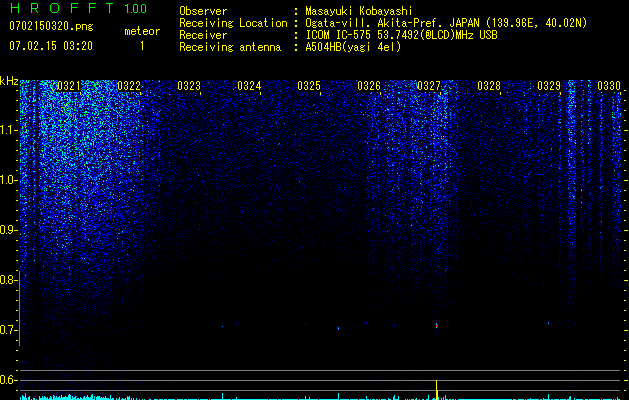
Task: Click the filename 0702150320.png
Action: point(51,26)
